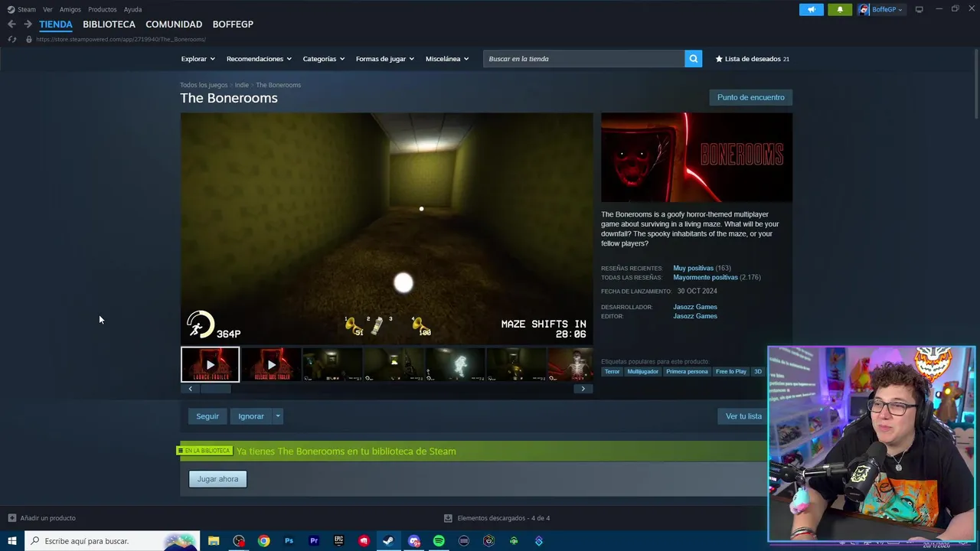Viewport: 980px width, 551px height.
Task: Click the thumbnail strip scrollbar handle
Action: [x=215, y=389]
